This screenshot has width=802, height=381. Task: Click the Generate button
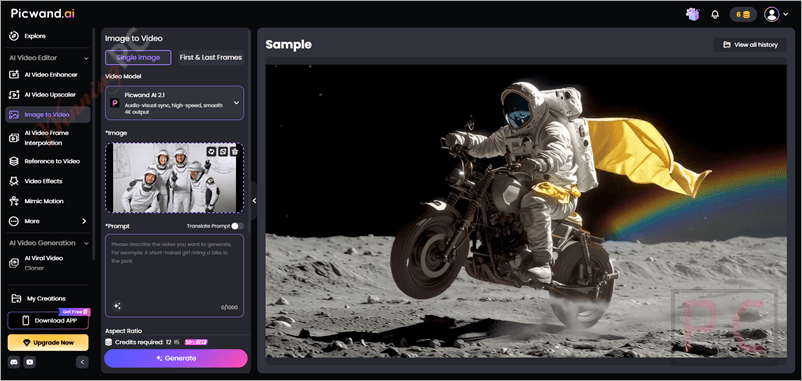176,358
